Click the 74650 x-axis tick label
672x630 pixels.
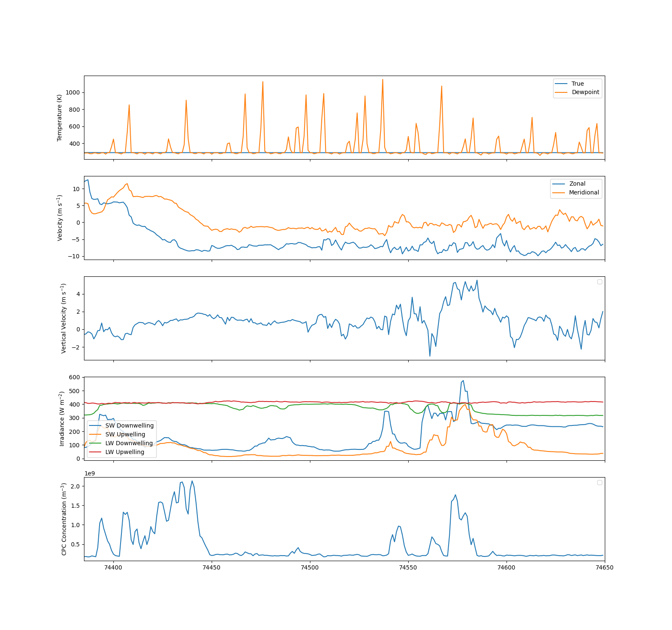605,567
